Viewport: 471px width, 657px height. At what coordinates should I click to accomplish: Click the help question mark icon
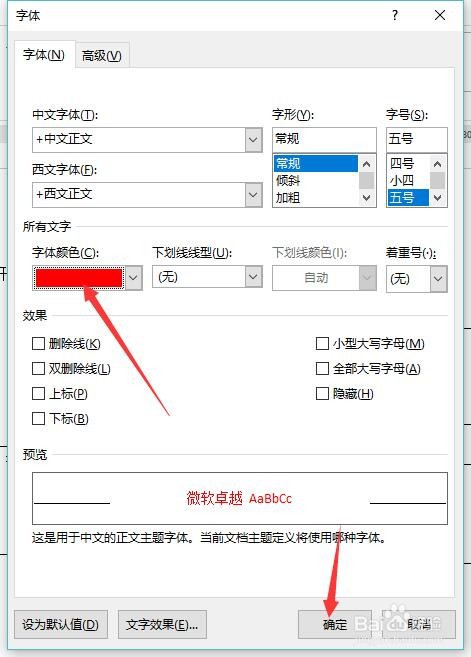pos(395,16)
